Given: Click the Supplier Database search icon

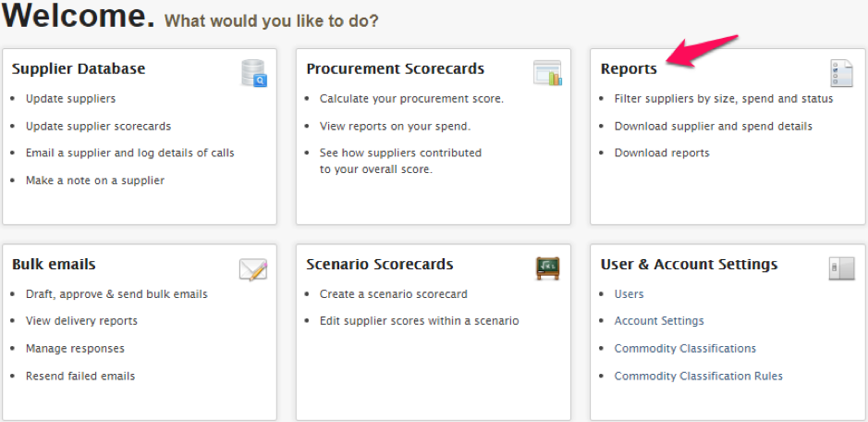Looking at the screenshot, I should [x=254, y=73].
